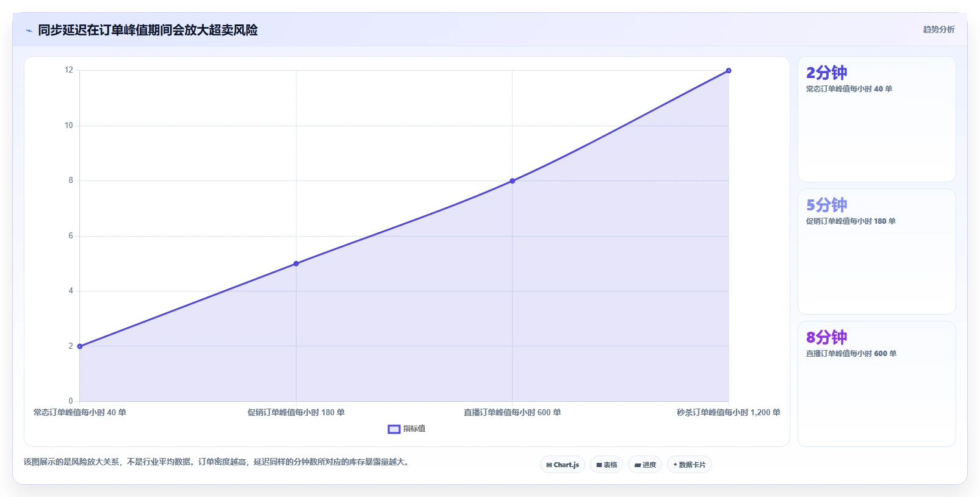Click the 指标值 legend color box
The height and width of the screenshot is (497, 980).
tap(394, 429)
